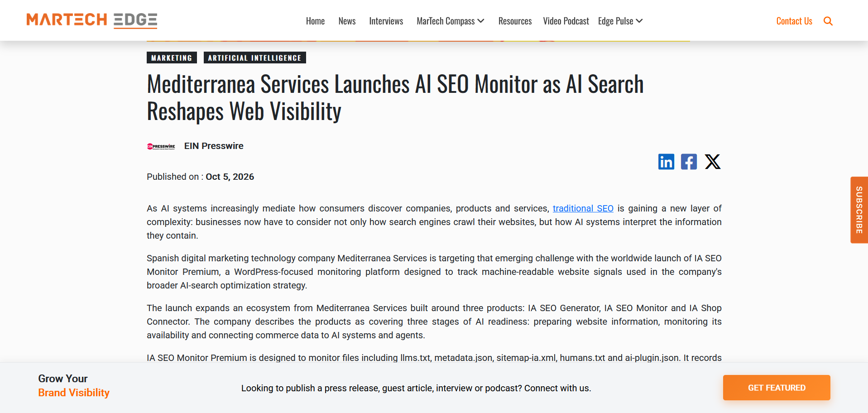Open the Interviews menu item
The image size is (868, 413).
pyautogui.click(x=386, y=21)
